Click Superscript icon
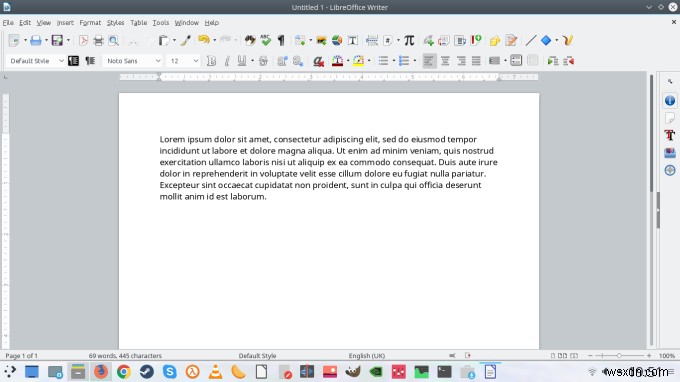The image size is (680, 382). [282, 61]
